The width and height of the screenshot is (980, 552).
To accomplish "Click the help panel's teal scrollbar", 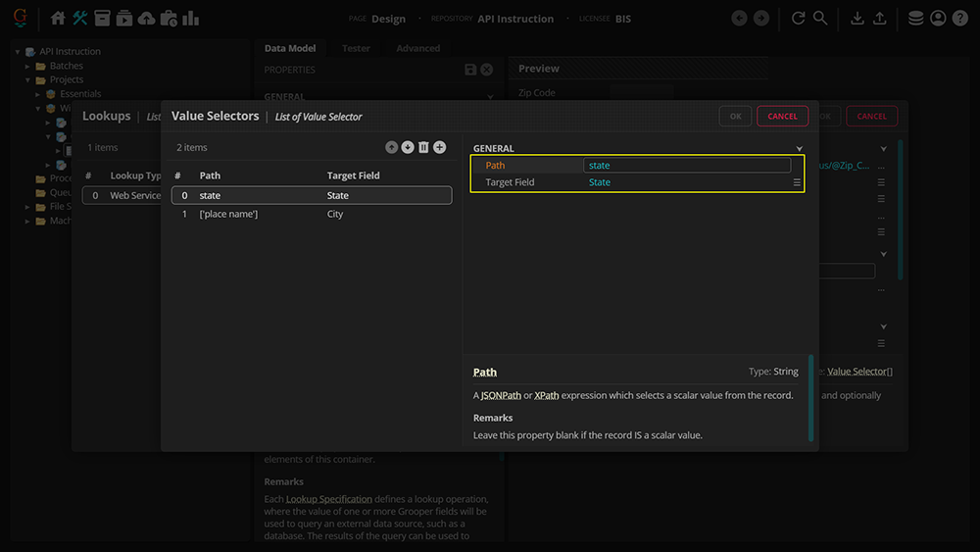I will (810, 397).
